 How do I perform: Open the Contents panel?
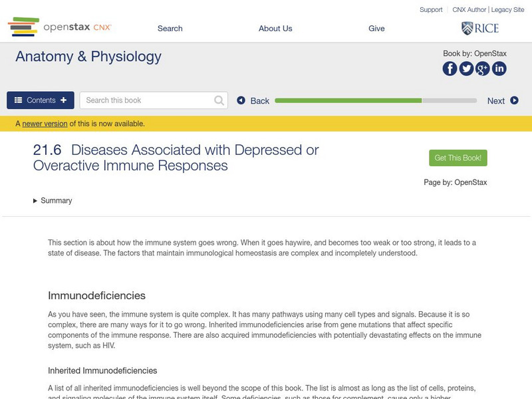(x=41, y=100)
